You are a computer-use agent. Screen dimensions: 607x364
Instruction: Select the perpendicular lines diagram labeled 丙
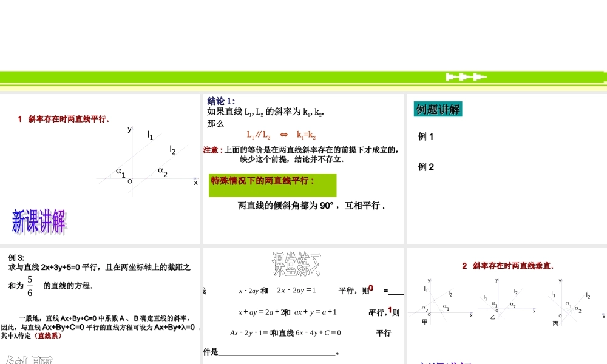572,303
